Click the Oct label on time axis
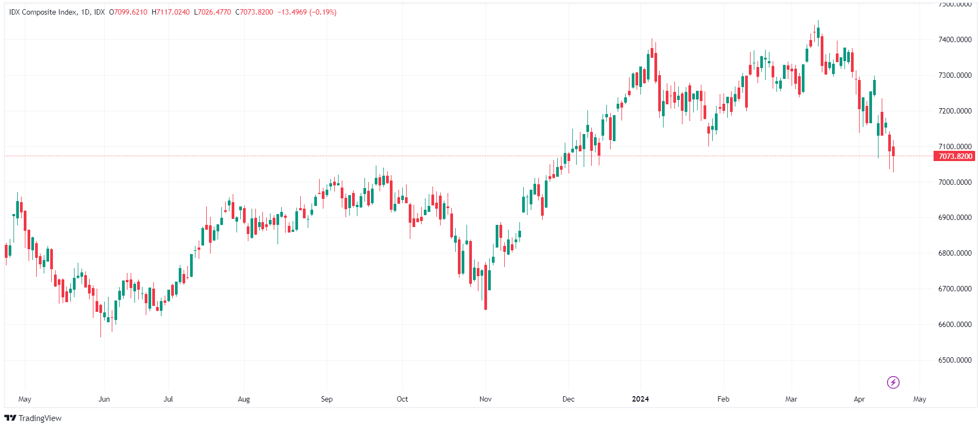The image size is (980, 427). tap(402, 399)
